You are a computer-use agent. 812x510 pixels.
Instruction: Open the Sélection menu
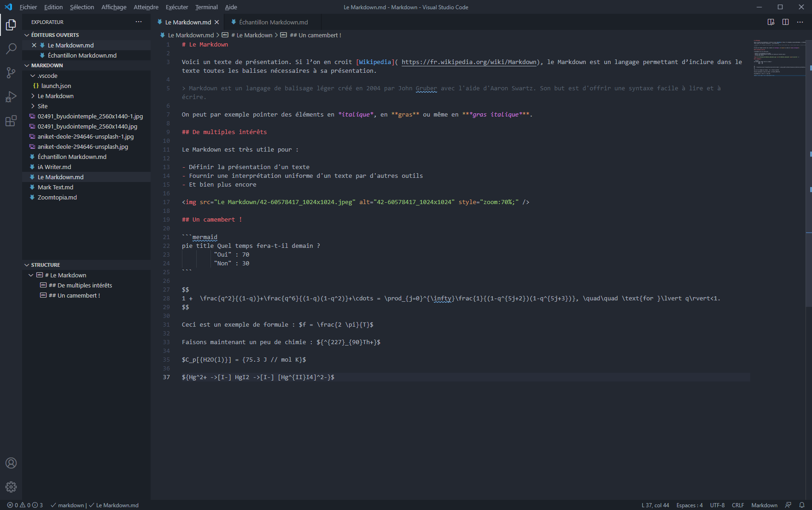(82, 7)
